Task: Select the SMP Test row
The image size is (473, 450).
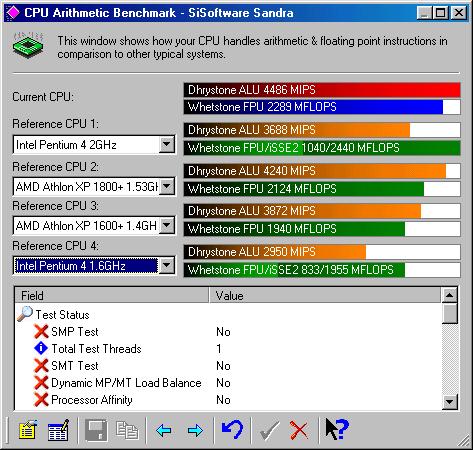Action: 228,332
